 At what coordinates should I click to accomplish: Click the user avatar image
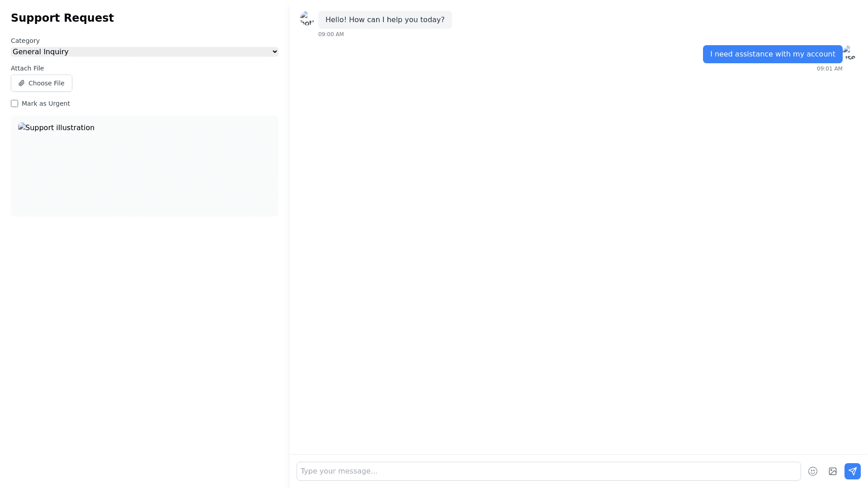tap(849, 53)
